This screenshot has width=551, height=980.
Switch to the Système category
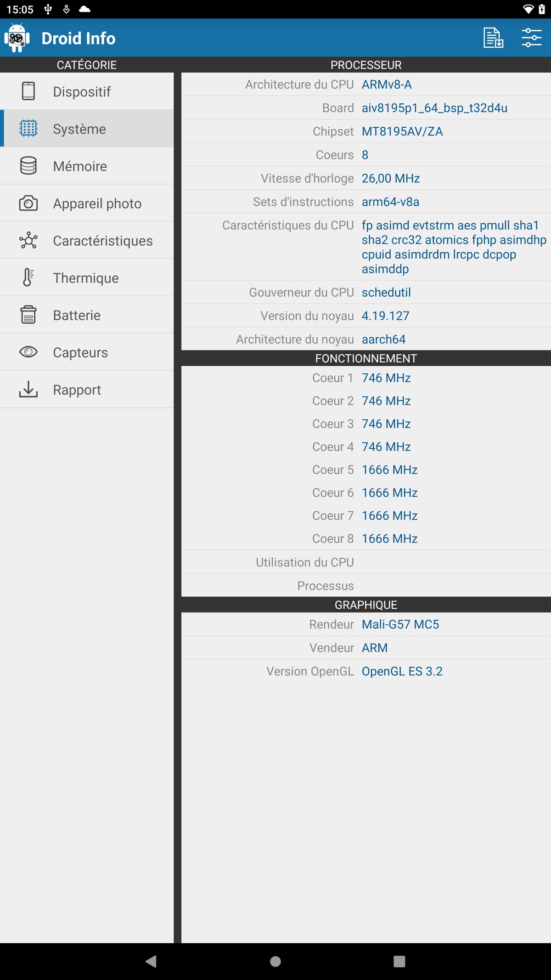coord(87,129)
